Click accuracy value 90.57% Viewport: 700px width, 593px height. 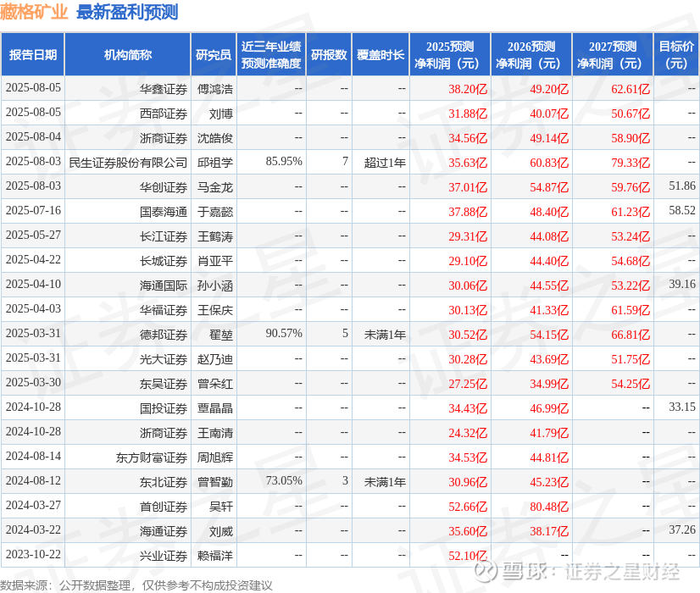pos(284,333)
